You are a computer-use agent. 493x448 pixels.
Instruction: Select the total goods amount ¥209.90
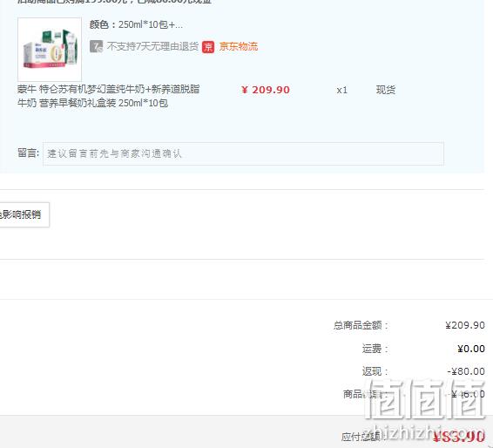click(465, 325)
